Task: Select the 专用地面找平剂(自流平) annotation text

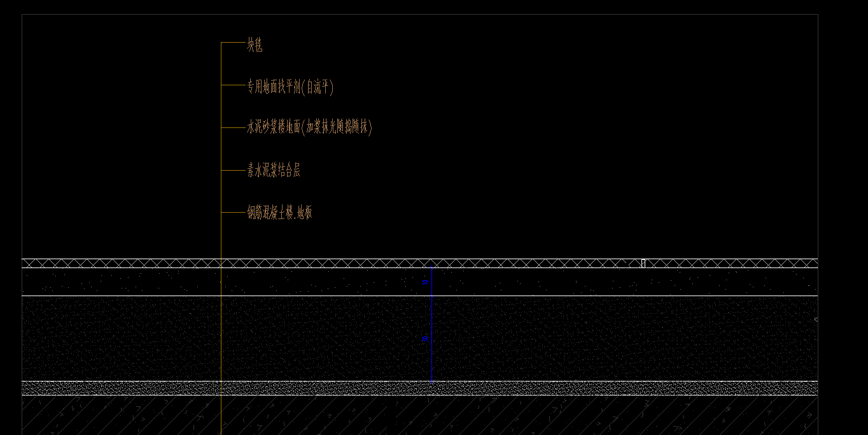Action: (290, 87)
